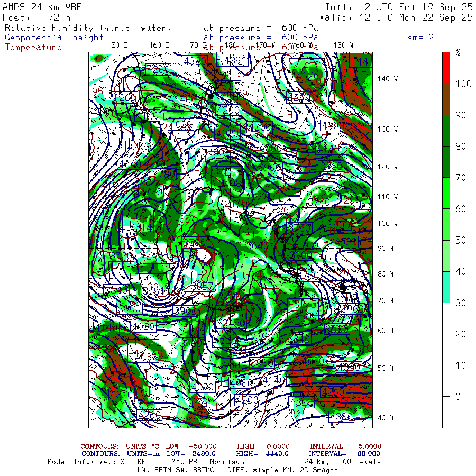Viewport: 476px width, 476px height.
Task: Click the '130 W' longitude label
Action: [387, 129]
